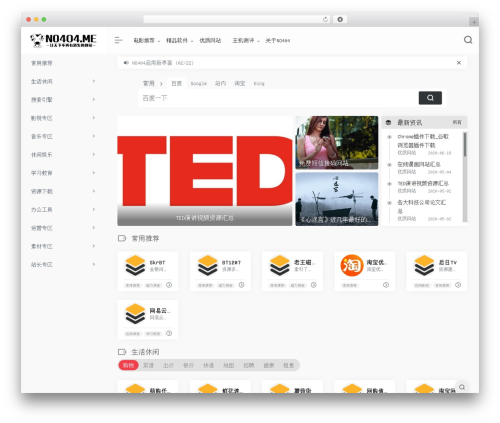This screenshot has height=423, width=500.
Task: Click the arrow icon on 追日TV card
Action: point(458,285)
